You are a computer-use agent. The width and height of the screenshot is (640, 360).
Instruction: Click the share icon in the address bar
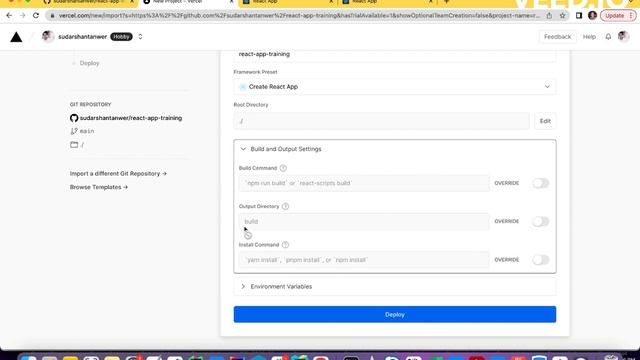coord(549,16)
